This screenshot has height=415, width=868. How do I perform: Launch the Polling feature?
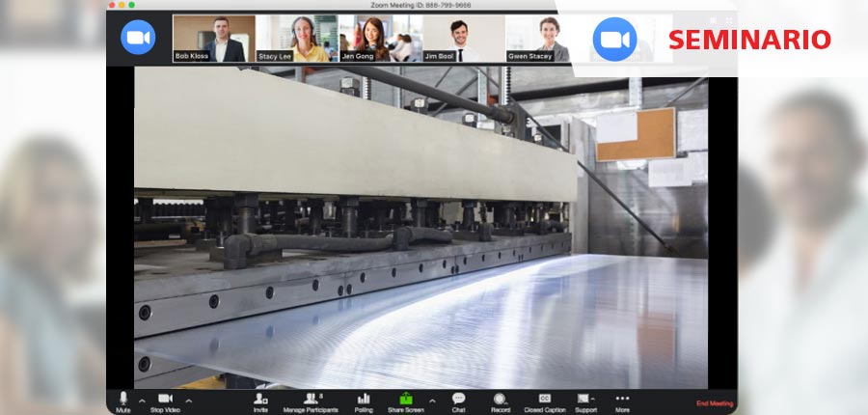(364, 400)
